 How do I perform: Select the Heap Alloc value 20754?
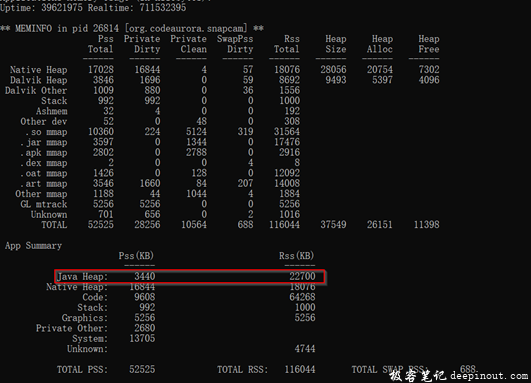pos(380,70)
